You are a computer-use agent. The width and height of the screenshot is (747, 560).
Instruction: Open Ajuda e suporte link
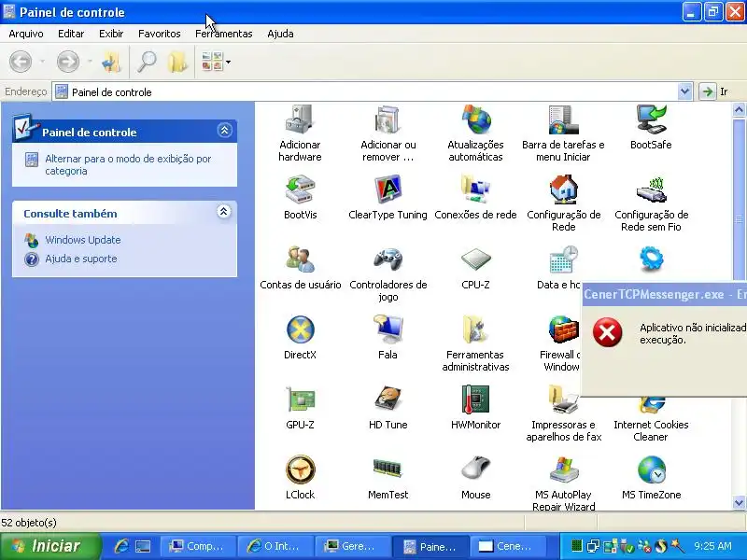(x=81, y=259)
